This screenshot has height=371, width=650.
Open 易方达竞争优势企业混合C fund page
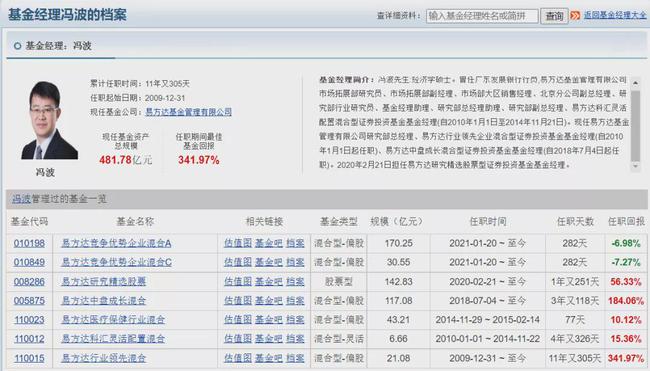[x=116, y=262]
